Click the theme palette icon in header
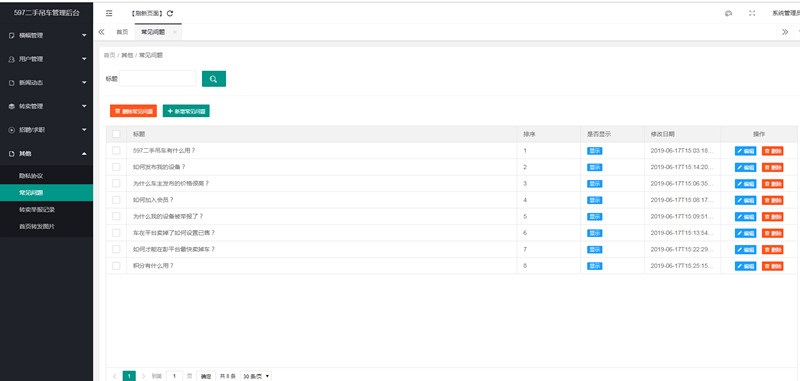Image resolution: width=800 pixels, height=381 pixels. coord(729,13)
